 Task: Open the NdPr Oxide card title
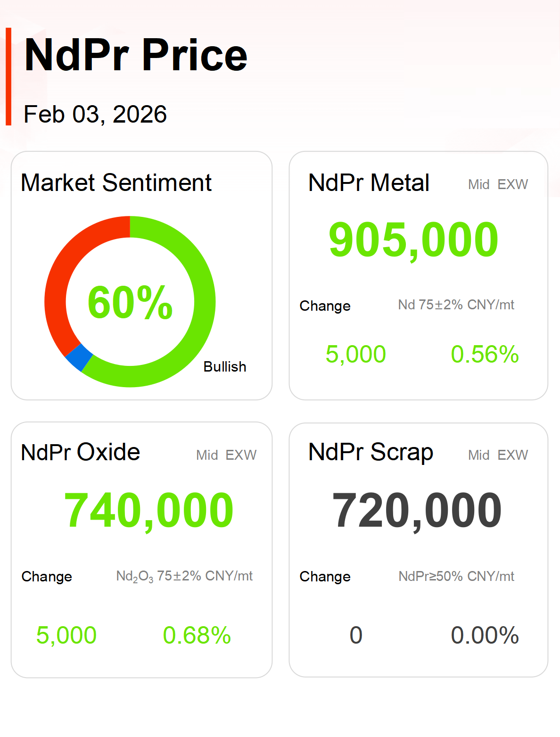coord(81,452)
